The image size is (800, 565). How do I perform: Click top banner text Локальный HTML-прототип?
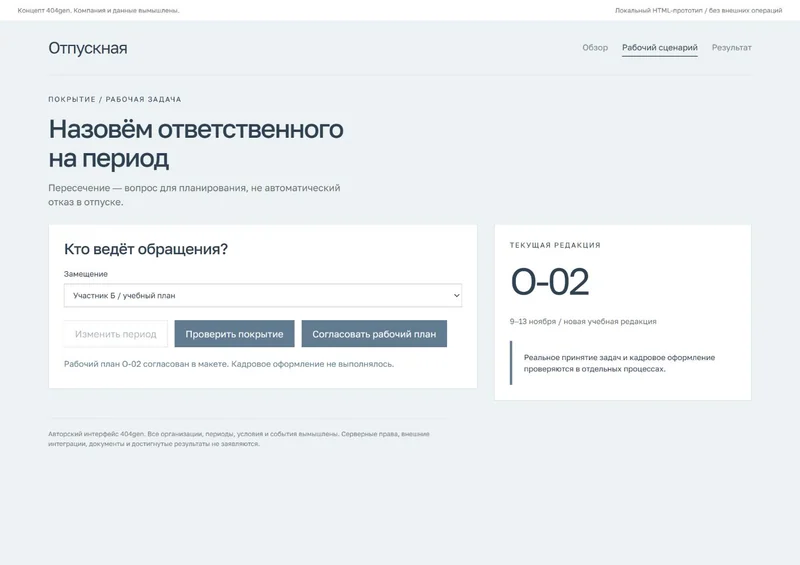pos(698,10)
